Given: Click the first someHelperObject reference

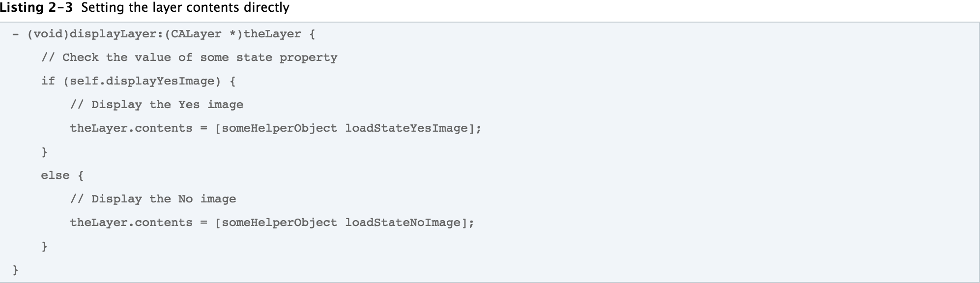Looking at the screenshot, I should [280, 129].
